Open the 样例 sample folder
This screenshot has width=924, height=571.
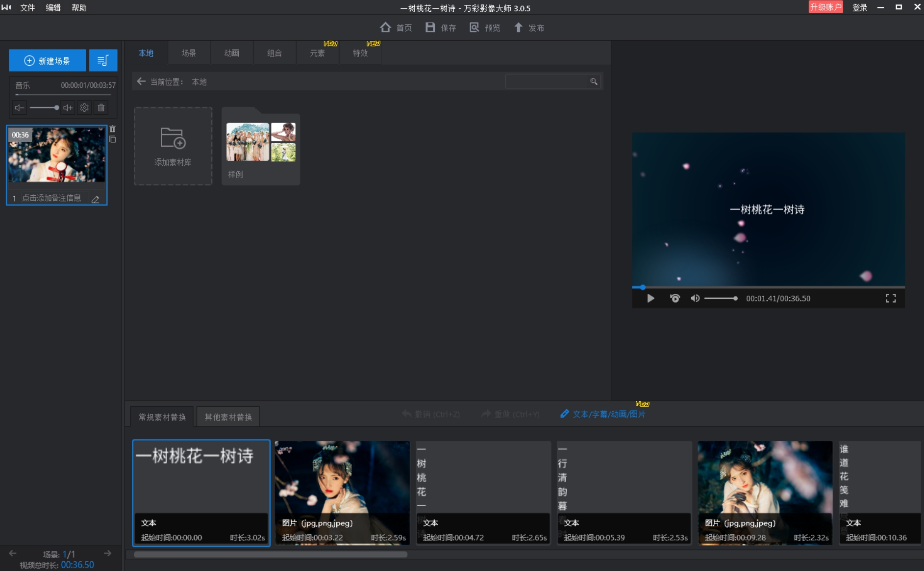point(261,147)
